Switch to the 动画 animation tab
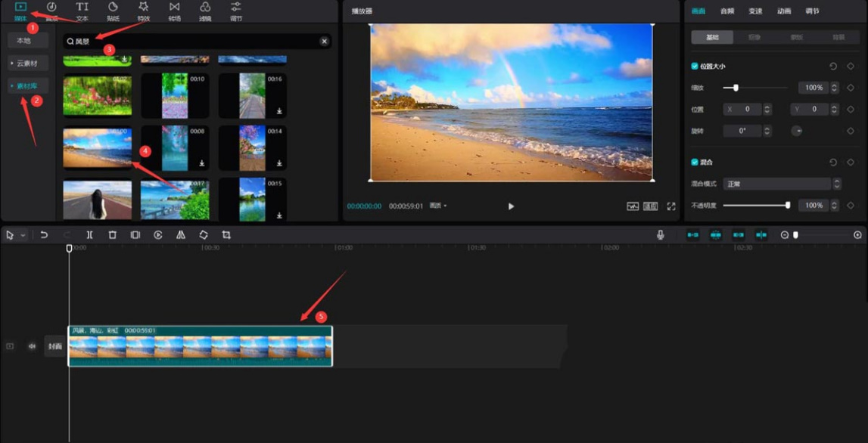This screenshot has width=868, height=443. click(784, 11)
